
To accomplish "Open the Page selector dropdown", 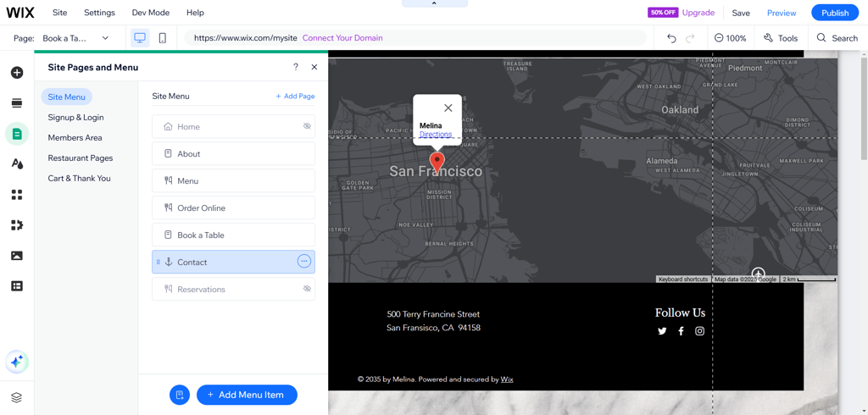I will click(75, 38).
